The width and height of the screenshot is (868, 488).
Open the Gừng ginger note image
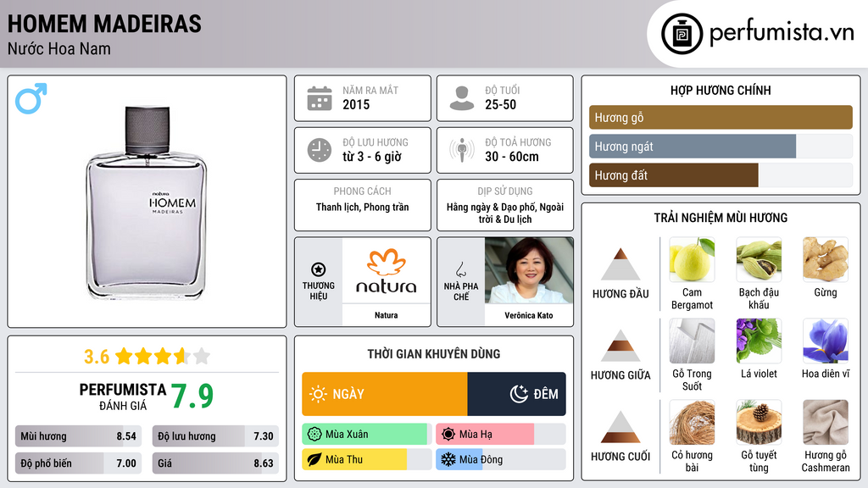(x=826, y=259)
